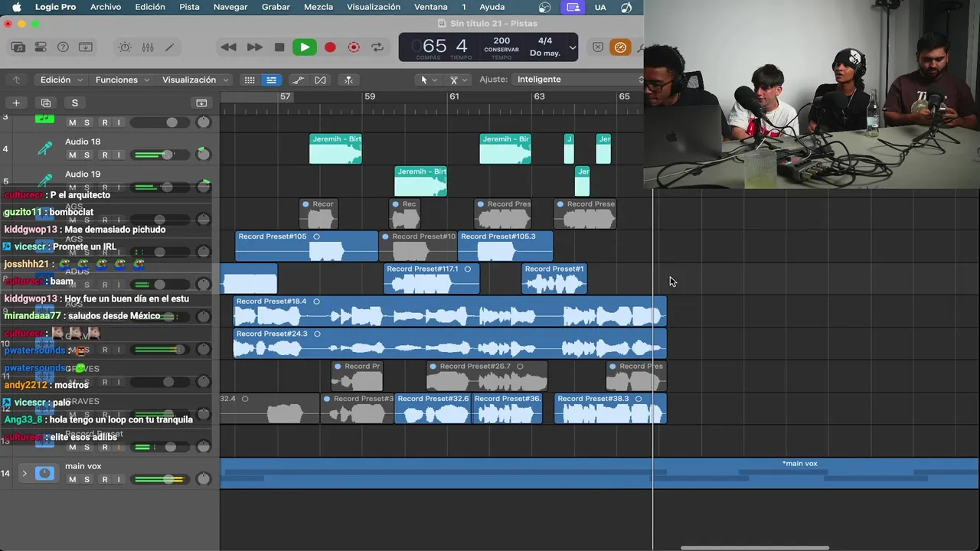Select the blue list view icon
980x551 pixels.
[x=271, y=80]
